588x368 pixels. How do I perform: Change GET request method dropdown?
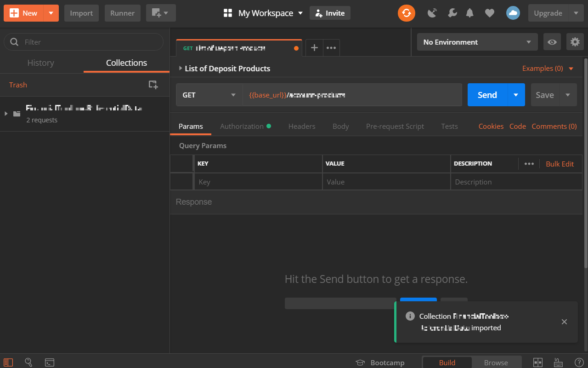209,95
